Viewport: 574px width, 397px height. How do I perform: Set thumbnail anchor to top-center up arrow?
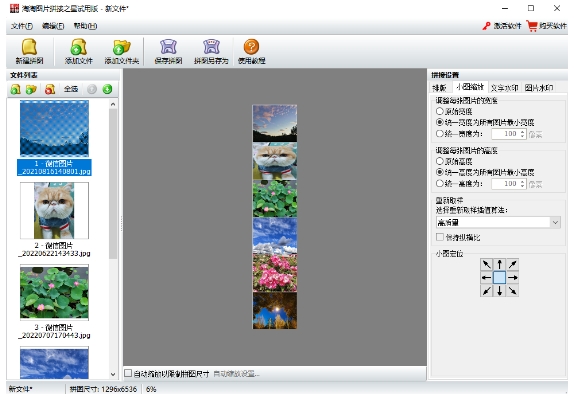[x=499, y=264]
